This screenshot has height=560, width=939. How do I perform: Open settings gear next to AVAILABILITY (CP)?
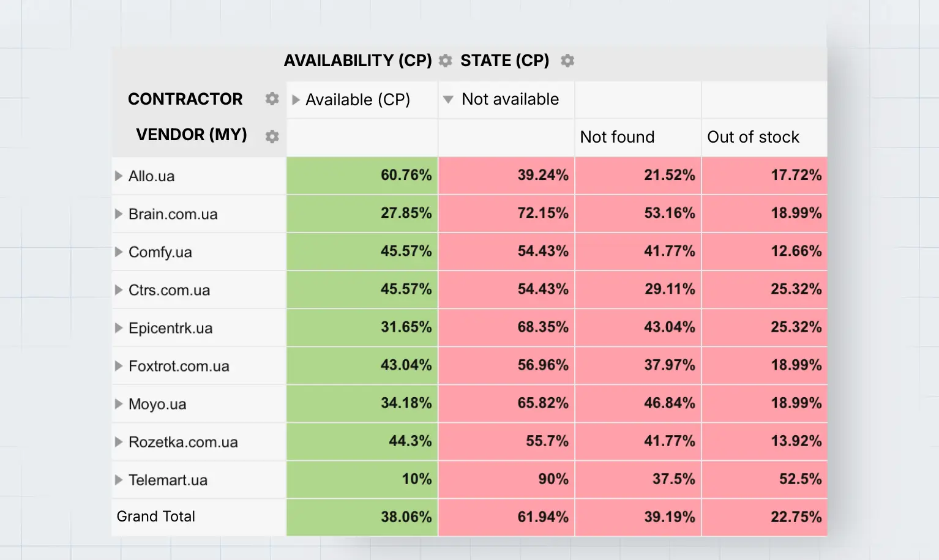[x=445, y=61]
